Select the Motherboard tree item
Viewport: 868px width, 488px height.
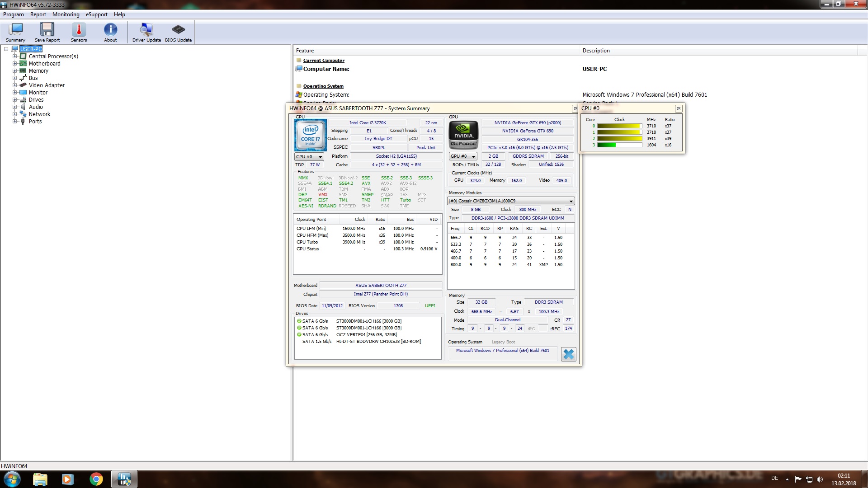44,64
